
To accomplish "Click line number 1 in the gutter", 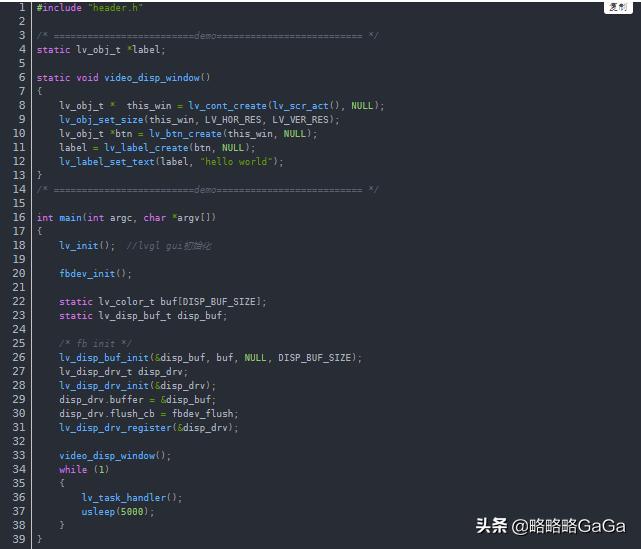I will point(22,7).
